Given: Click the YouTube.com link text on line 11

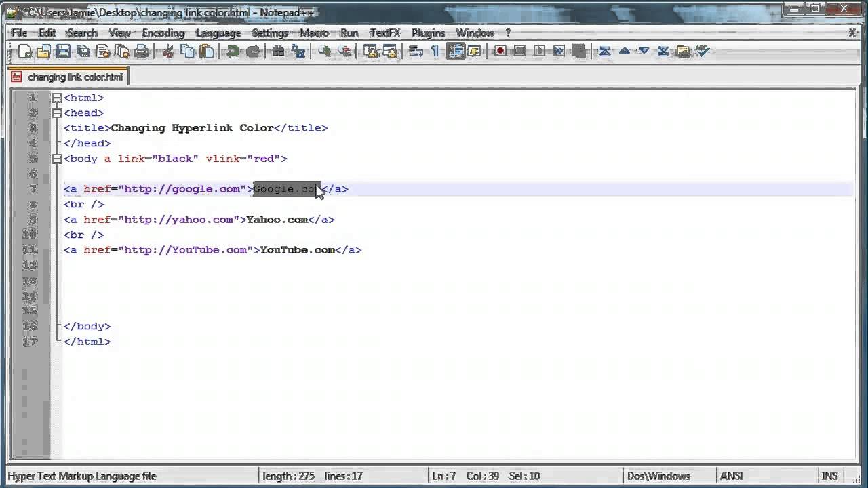Looking at the screenshot, I should point(297,250).
